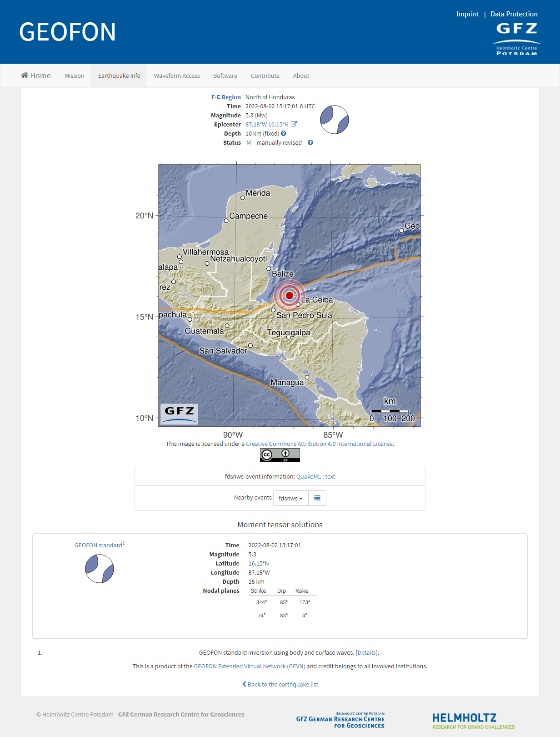The width and height of the screenshot is (560, 737).
Task: Click help icon next to manually revised status
Action: 310,142
